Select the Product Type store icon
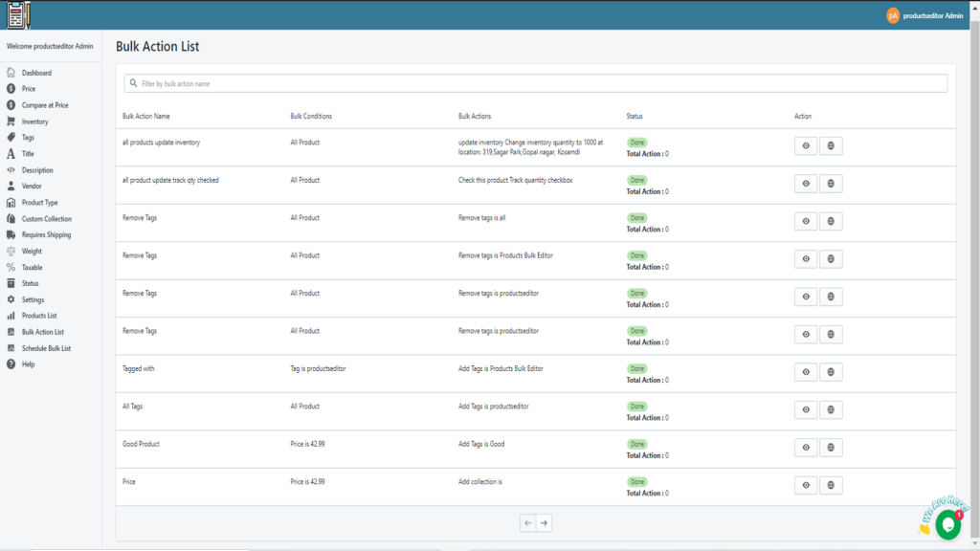 (11, 203)
